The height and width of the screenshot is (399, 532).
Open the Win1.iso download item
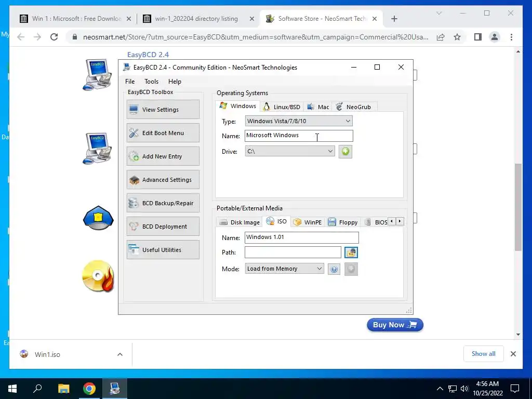(47, 354)
